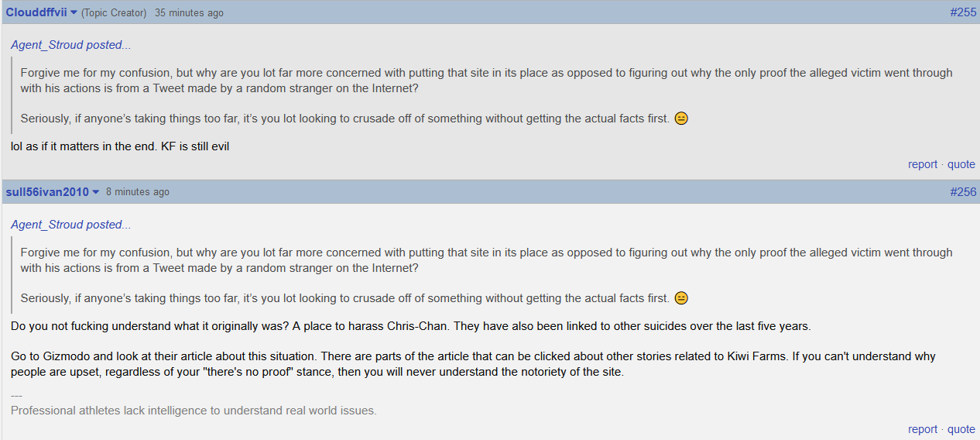Viewport: 980px width, 440px height.
Task: Click the 'Go to Gizmodo' paragraph
Action: click(x=473, y=364)
